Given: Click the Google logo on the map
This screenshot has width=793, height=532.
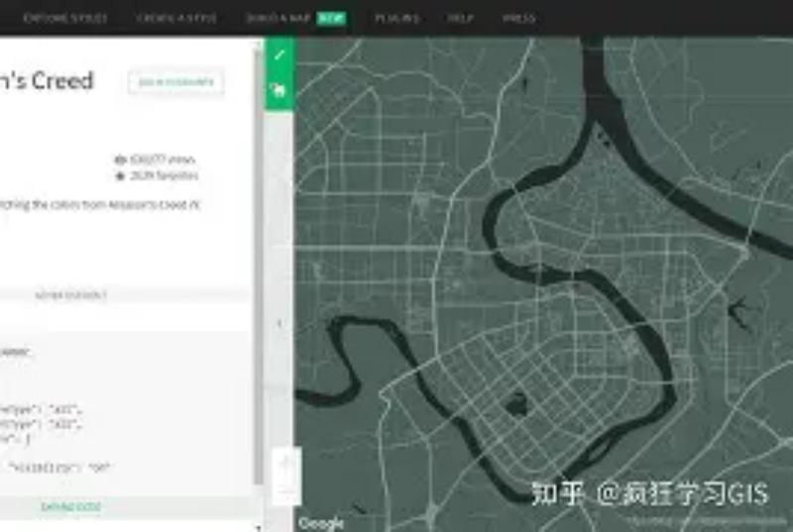Looking at the screenshot, I should click(320, 523).
